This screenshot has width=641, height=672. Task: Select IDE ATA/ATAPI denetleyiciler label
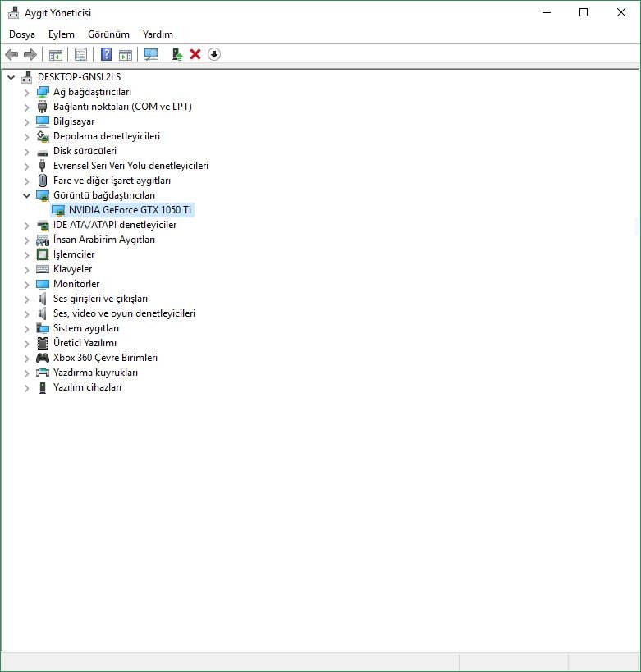click(115, 225)
